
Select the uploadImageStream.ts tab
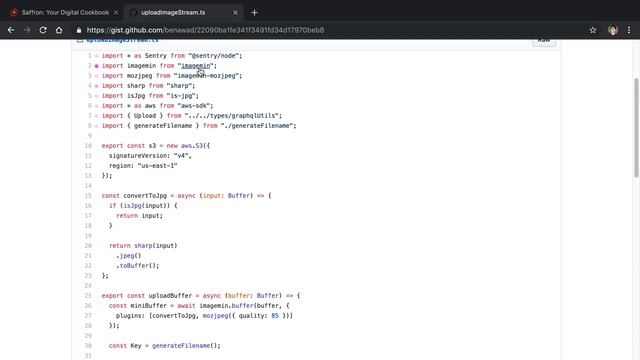173,13
